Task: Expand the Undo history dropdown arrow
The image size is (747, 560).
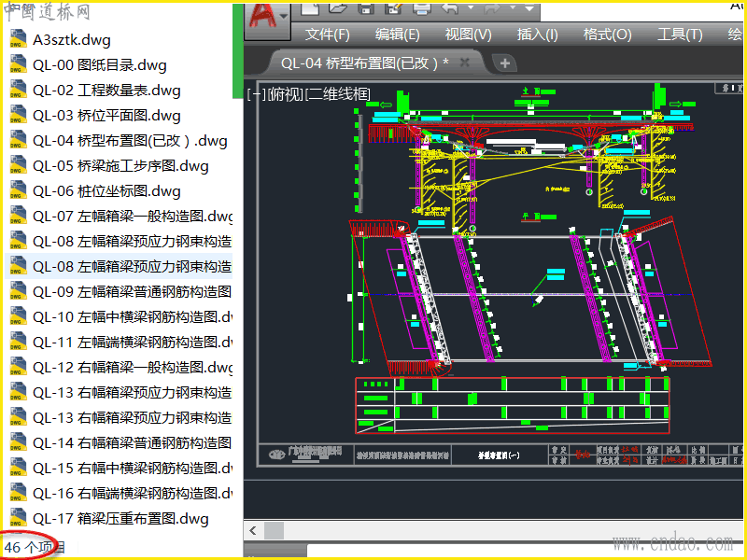Action: 471,8
